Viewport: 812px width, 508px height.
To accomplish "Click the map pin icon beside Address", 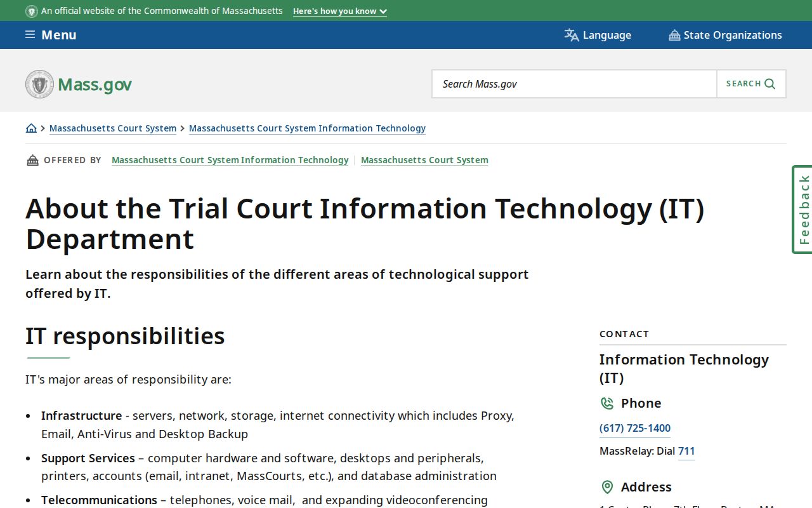I will (x=607, y=487).
